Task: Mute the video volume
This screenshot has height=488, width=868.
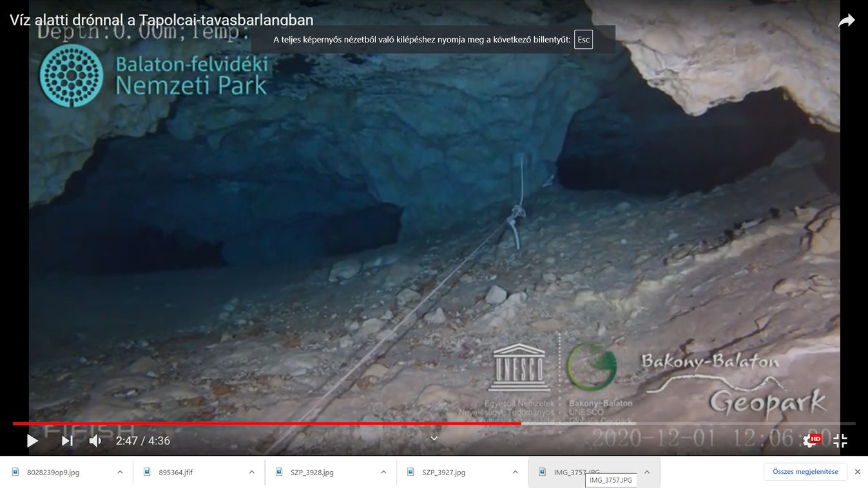Action: (95, 441)
